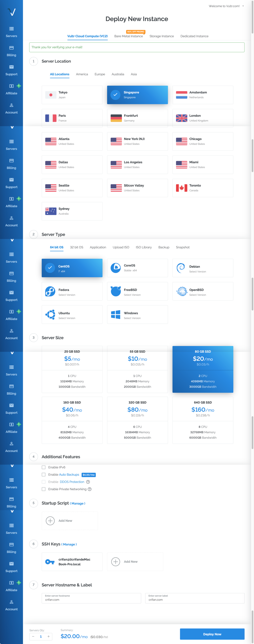
Task: Increase servers quantity with plus stepper
Action: (48, 636)
